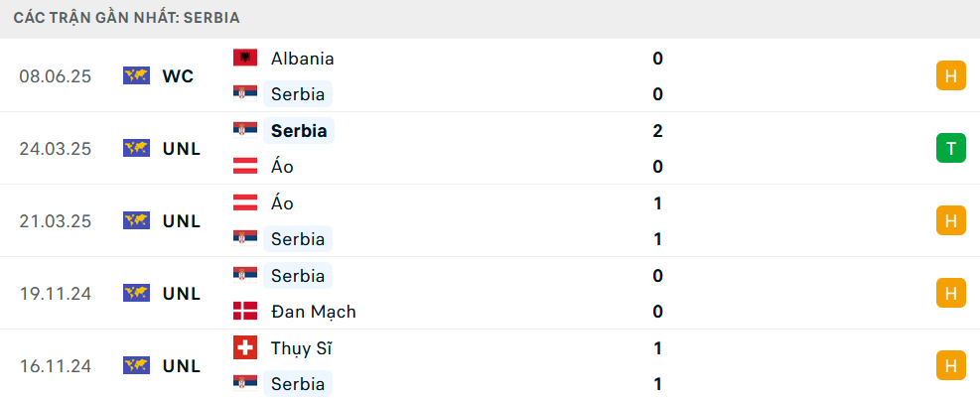Click the Denmark flag icon
Screen dimensions: 980x398
coord(245,311)
